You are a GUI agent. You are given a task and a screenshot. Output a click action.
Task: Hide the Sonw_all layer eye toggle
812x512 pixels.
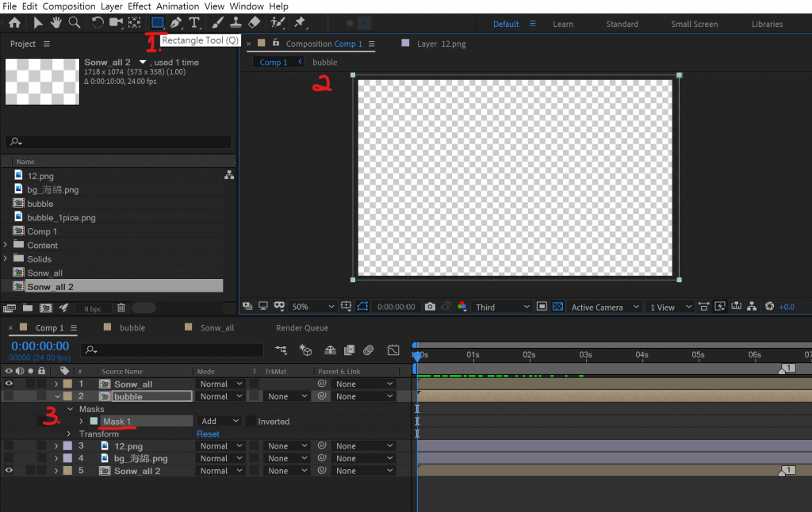point(10,384)
